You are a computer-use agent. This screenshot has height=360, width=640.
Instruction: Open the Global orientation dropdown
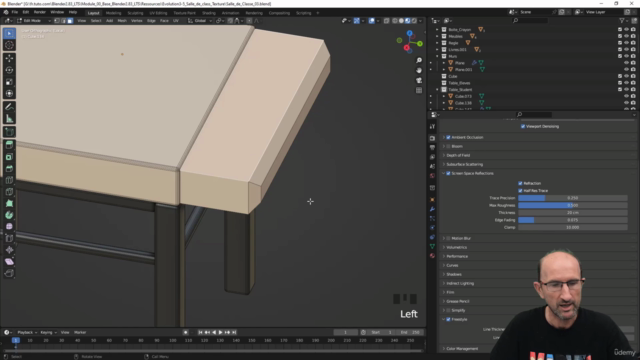pyautogui.click(x=200, y=20)
